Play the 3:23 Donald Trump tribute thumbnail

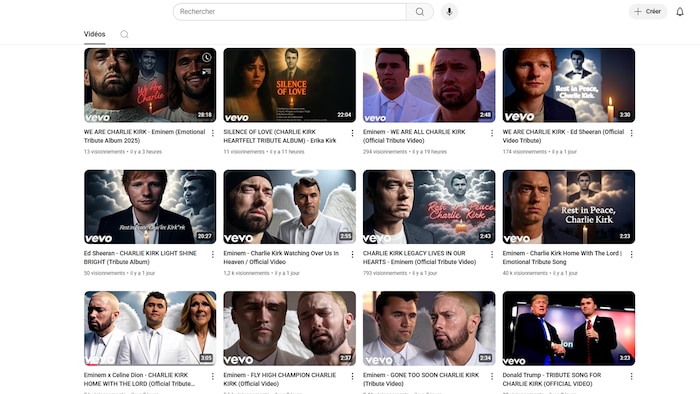click(x=569, y=328)
